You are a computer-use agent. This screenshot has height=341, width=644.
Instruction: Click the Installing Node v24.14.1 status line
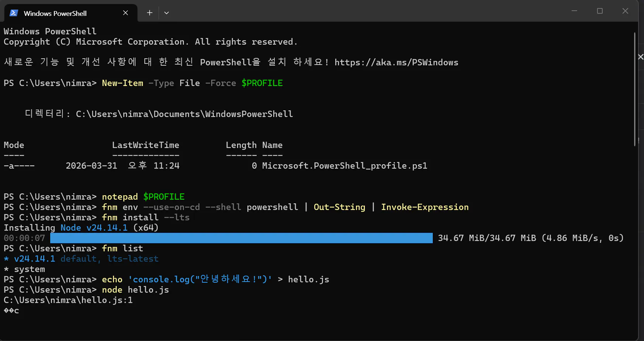pyautogui.click(x=80, y=228)
